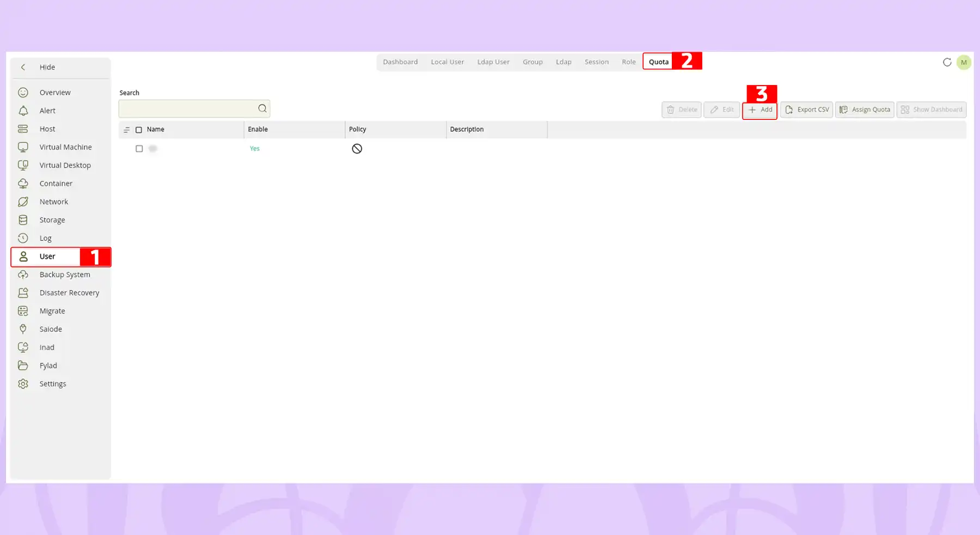The height and width of the screenshot is (535, 980).
Task: Open Virtual Machine from the sidebar
Action: (65, 147)
